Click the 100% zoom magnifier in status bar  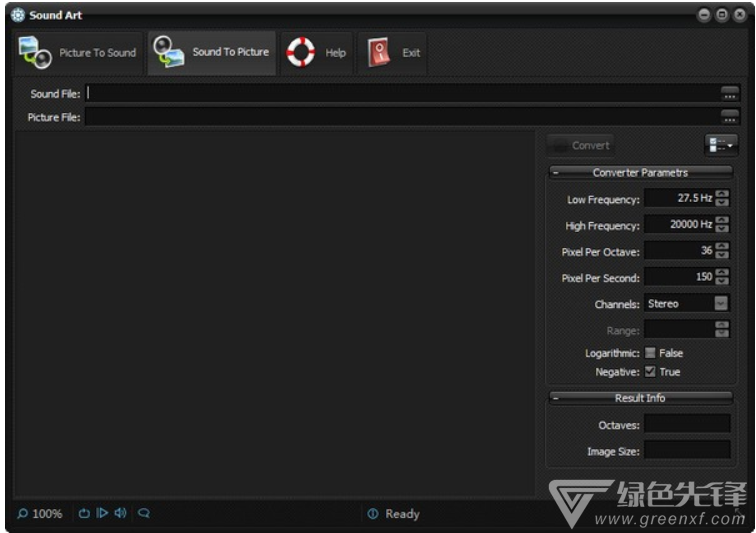click(23, 514)
